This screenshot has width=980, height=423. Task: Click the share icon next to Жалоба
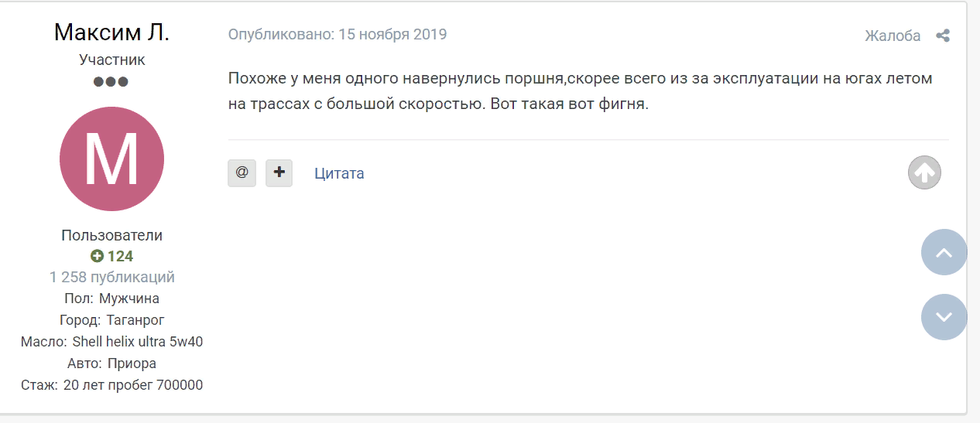point(942,36)
